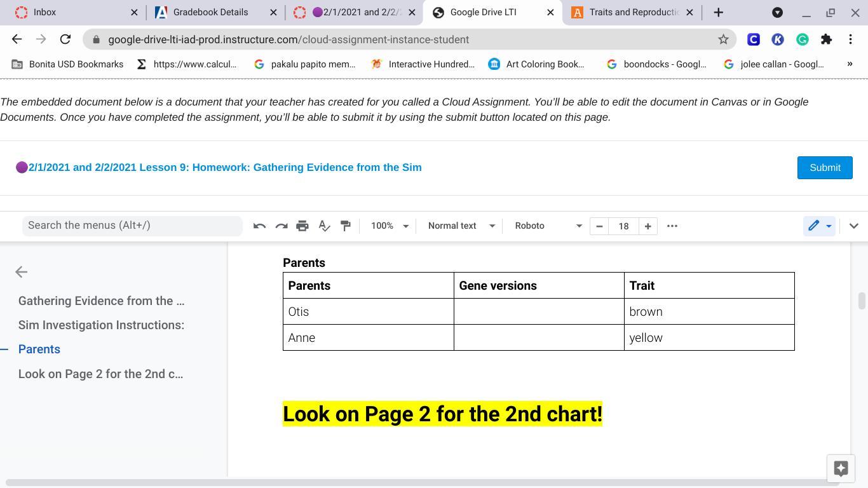Open the zoom level 100% dropdown
This screenshot has height=488, width=868.
click(390, 226)
